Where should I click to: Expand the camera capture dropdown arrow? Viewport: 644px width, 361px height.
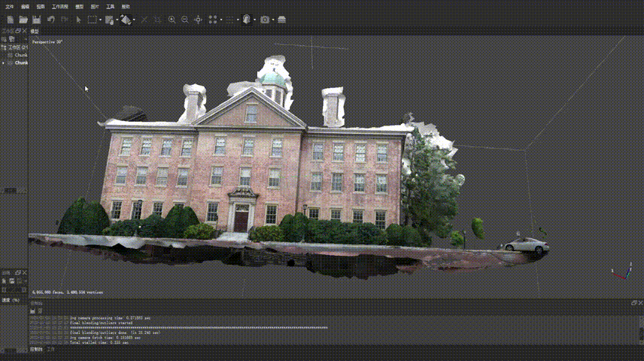274,19
